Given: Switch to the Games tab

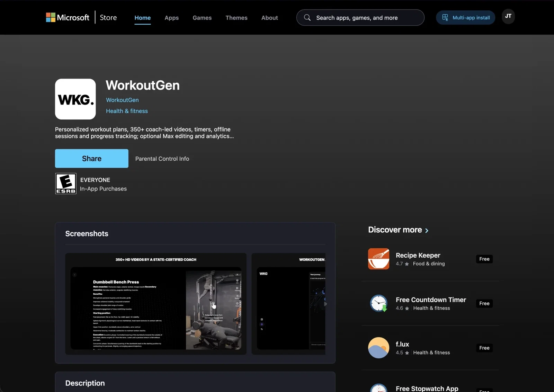Looking at the screenshot, I should point(202,18).
